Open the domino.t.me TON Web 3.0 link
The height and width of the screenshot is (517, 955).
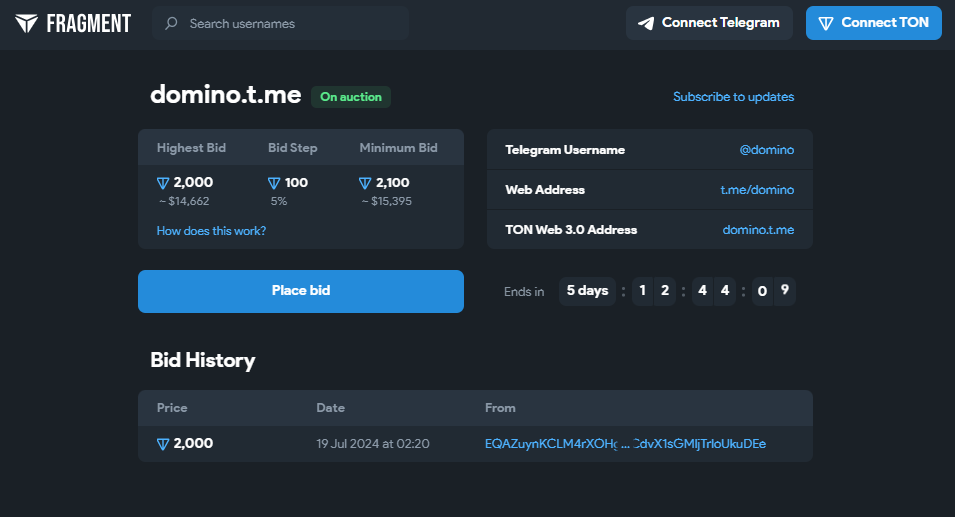click(758, 230)
